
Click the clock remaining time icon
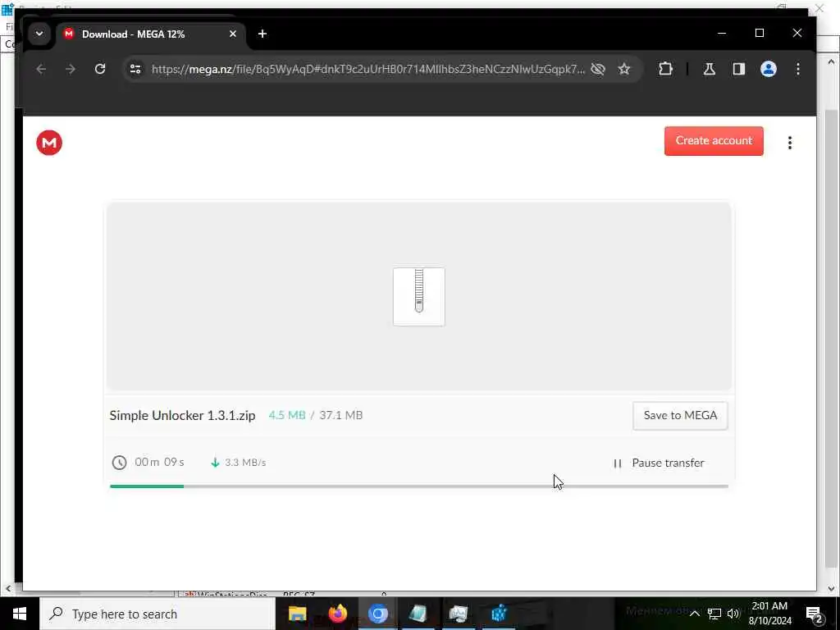[119, 463]
